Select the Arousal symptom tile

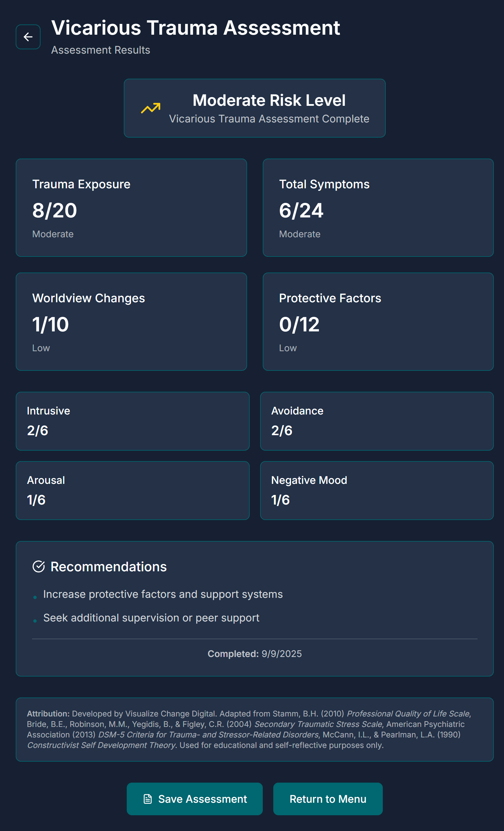[133, 490]
